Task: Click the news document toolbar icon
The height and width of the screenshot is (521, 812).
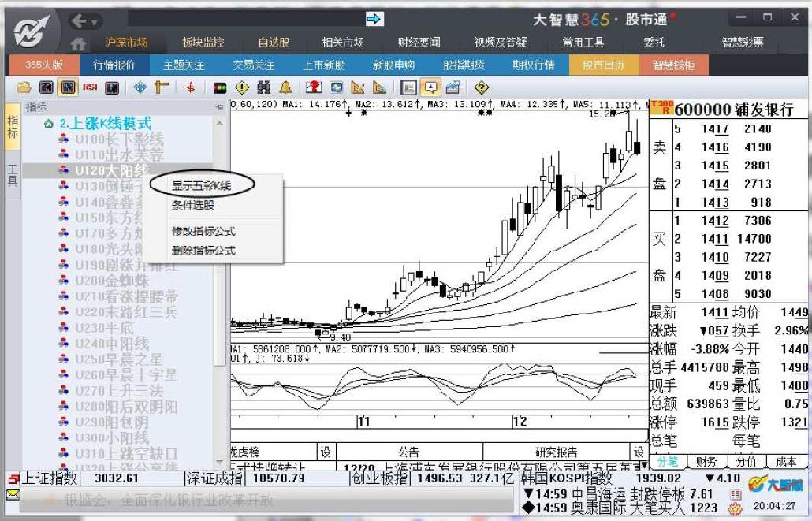Action: 408,87
